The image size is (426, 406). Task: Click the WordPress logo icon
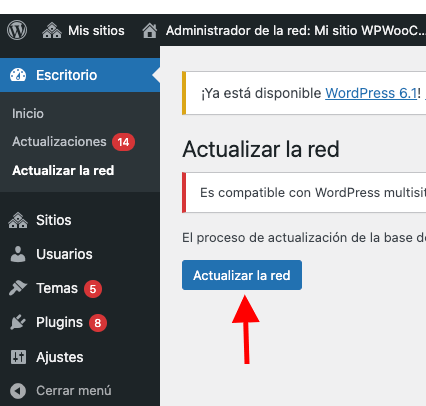tap(17, 30)
